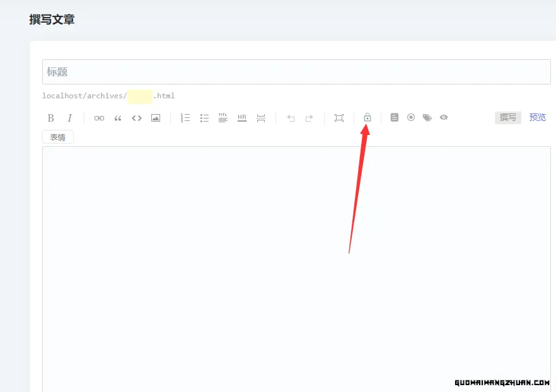The width and height of the screenshot is (556, 392).
Task: Click the circular record-dot icon
Action: (410, 117)
